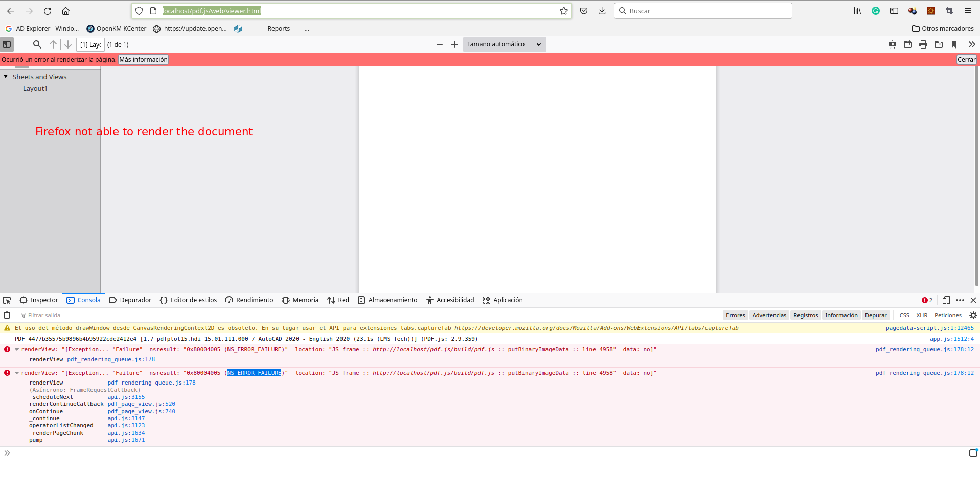This screenshot has height=478, width=980.
Task: Open the Almacenamiento tab
Action: pyautogui.click(x=388, y=300)
